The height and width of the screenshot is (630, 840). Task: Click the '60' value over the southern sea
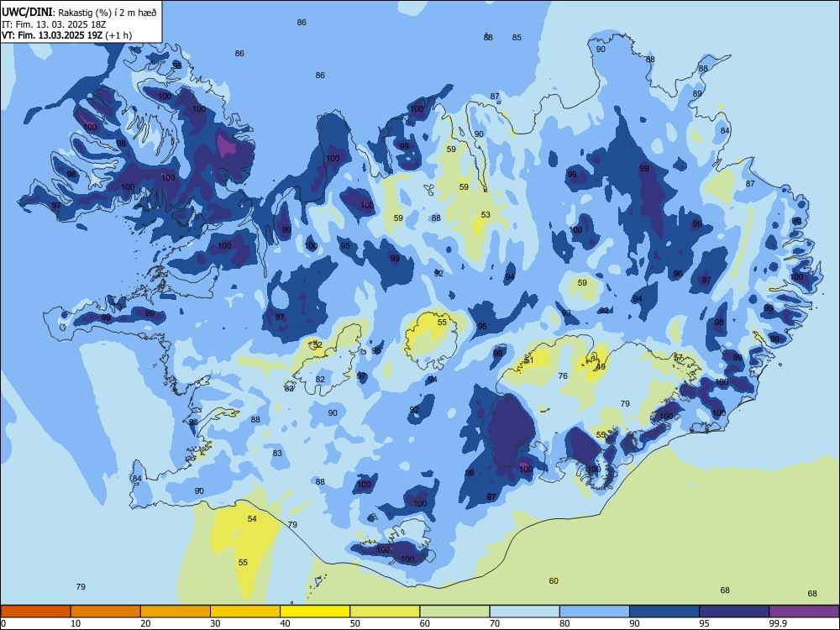[x=554, y=580]
